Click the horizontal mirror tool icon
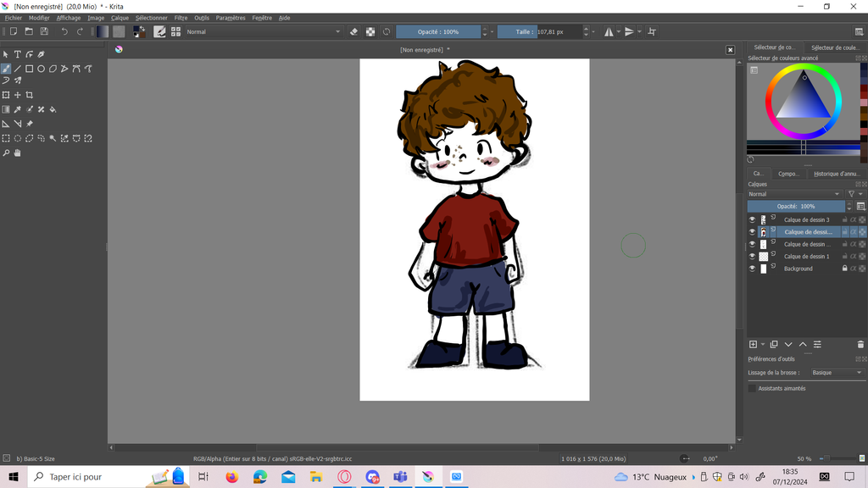Screen dimensions: 868x488 coord(609,32)
